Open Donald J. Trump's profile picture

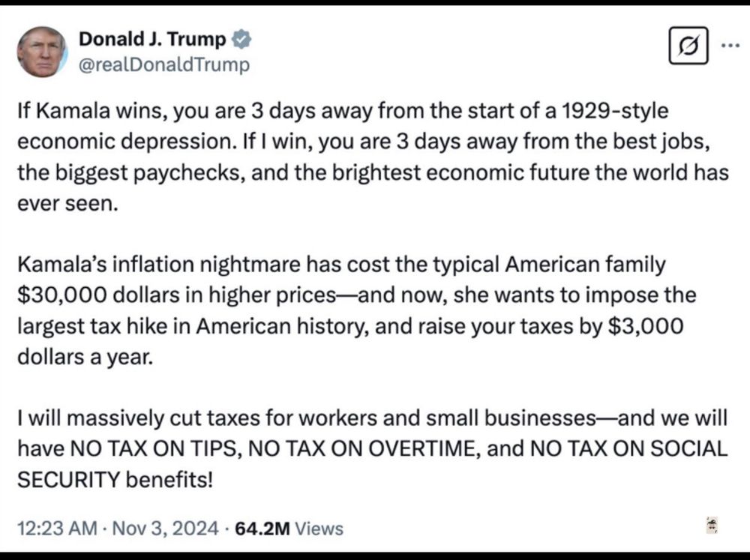42,52
